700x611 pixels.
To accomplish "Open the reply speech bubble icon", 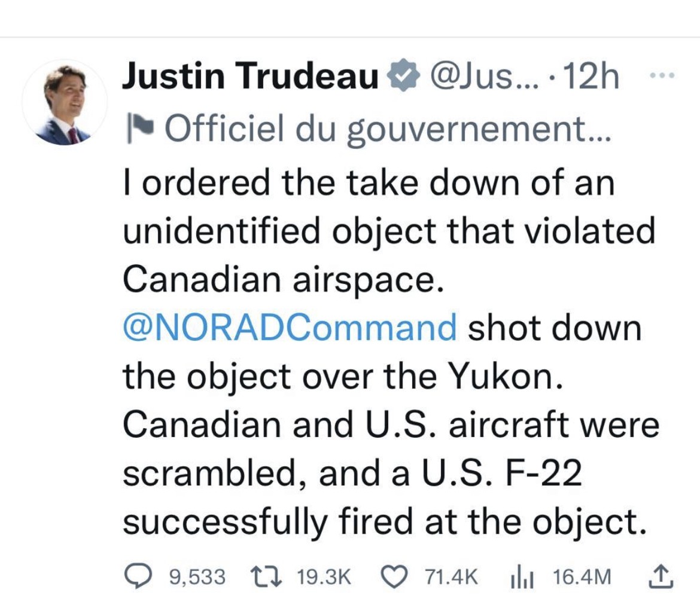I will click(138, 576).
